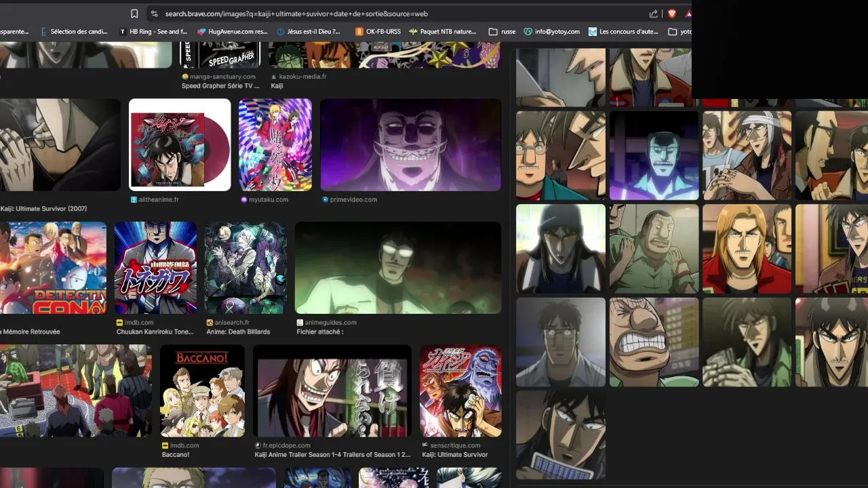Select the stocky man in green shirt image
Viewport: 868px width, 488px height.
(x=654, y=249)
